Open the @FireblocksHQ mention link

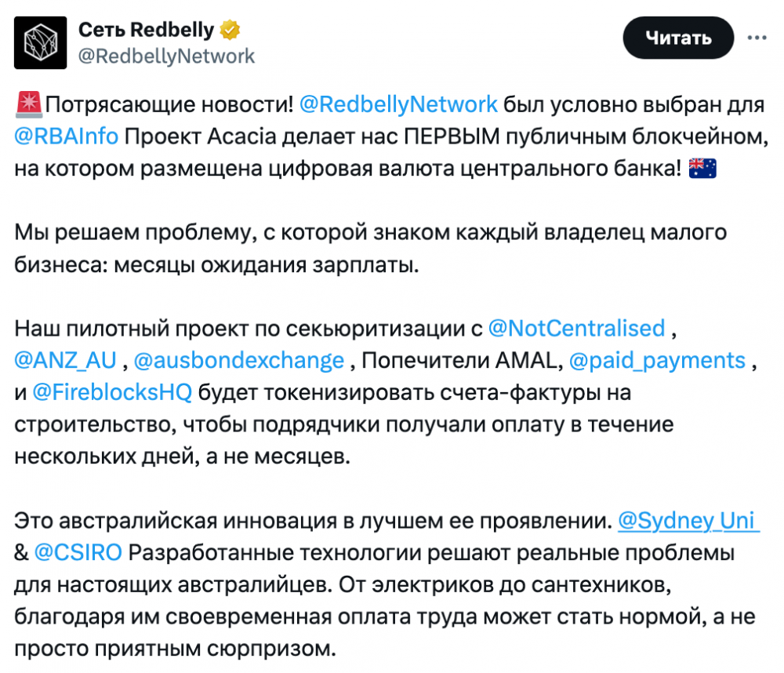[x=112, y=392]
